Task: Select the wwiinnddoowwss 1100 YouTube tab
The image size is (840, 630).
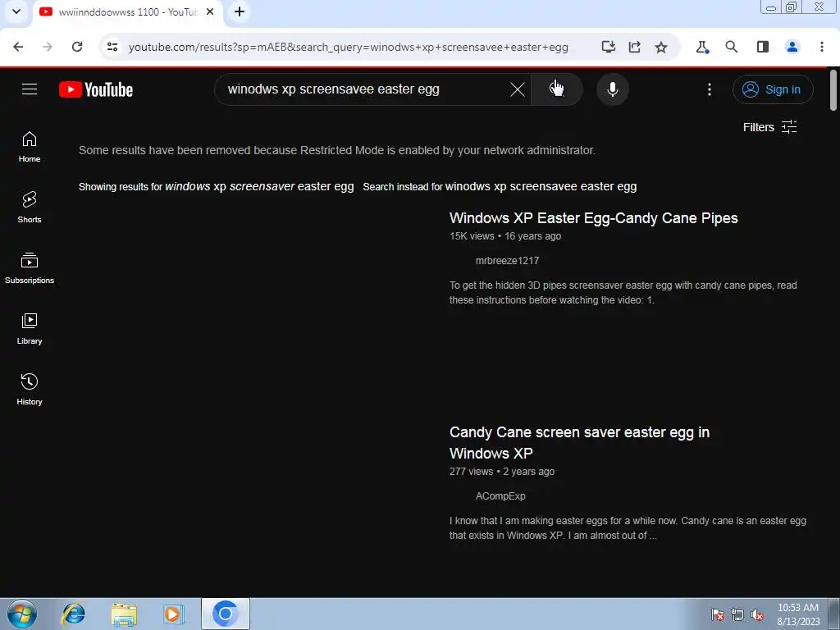Action: [x=127, y=11]
